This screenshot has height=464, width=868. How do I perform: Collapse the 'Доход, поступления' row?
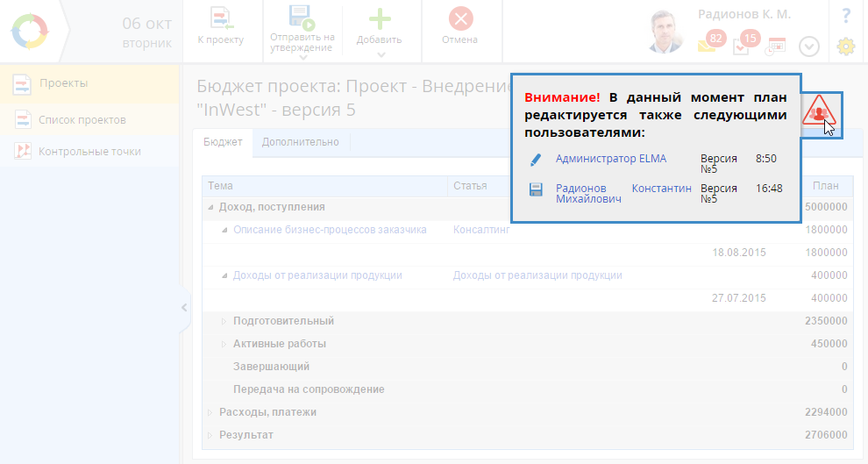click(x=210, y=207)
